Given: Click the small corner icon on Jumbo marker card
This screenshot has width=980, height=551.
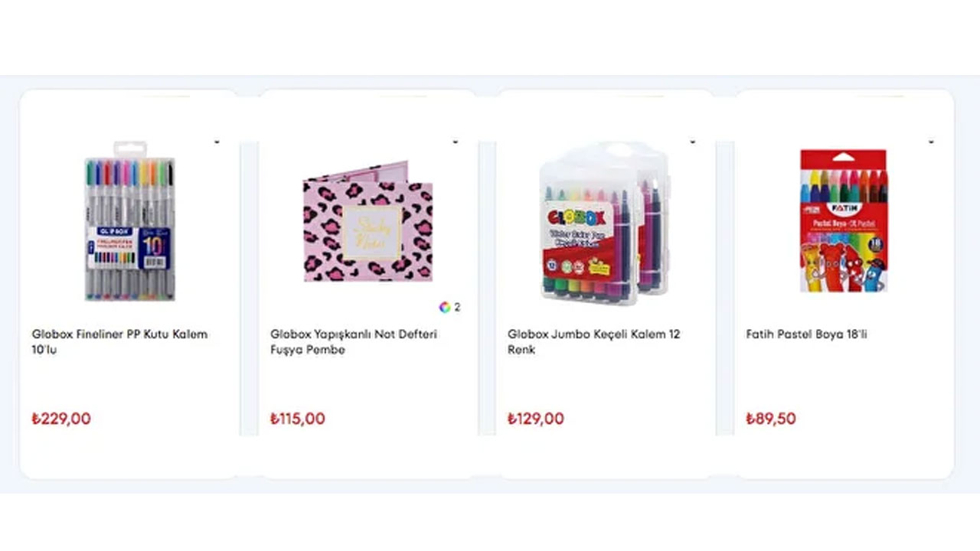Looking at the screenshot, I should (x=693, y=142).
